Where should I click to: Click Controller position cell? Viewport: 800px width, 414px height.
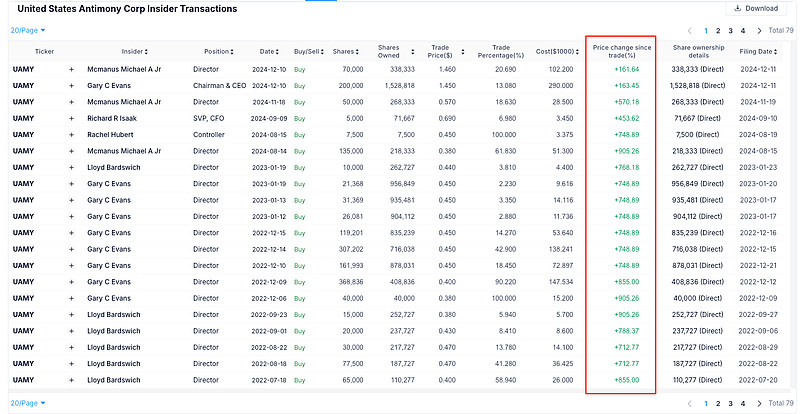(x=209, y=134)
